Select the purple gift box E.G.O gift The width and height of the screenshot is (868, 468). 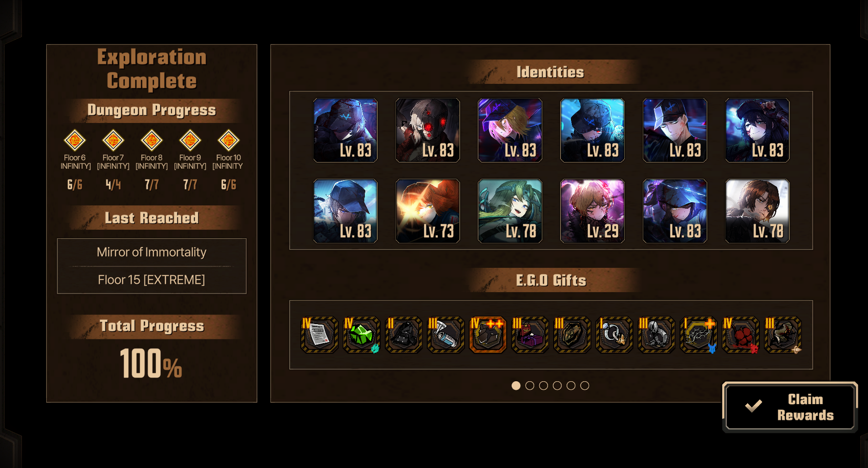click(x=530, y=335)
